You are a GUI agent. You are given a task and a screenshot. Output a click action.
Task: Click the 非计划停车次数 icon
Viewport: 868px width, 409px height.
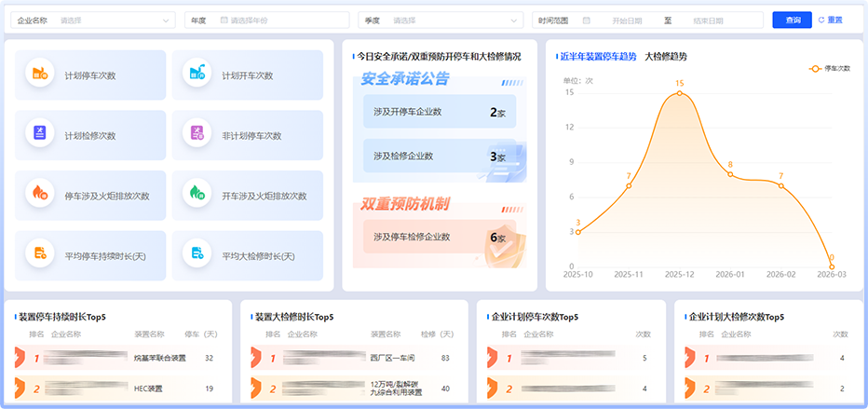point(197,133)
